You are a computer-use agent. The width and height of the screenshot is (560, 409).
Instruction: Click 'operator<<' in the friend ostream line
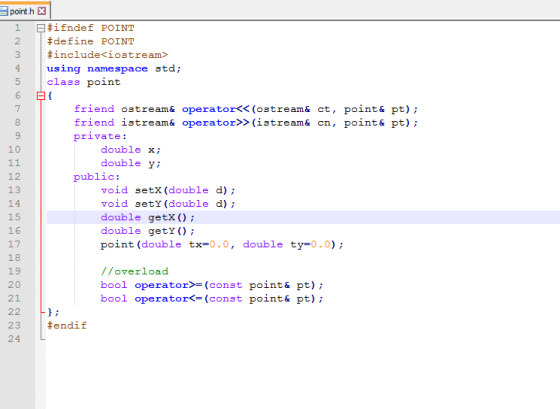[x=215, y=109]
